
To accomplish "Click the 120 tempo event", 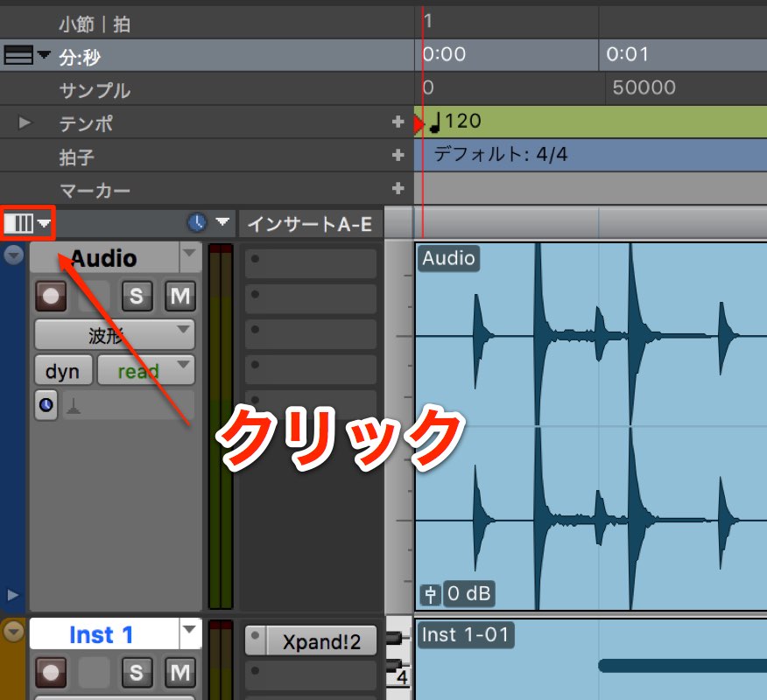I will pos(456,122).
